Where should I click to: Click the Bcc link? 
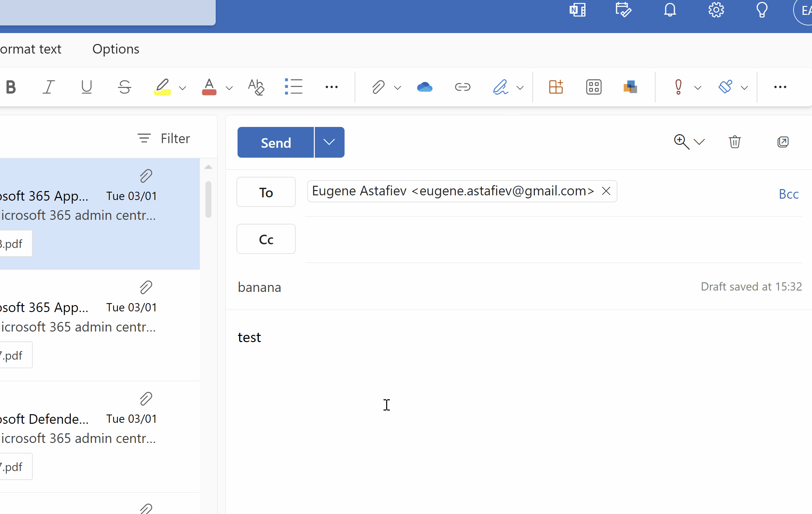789,194
